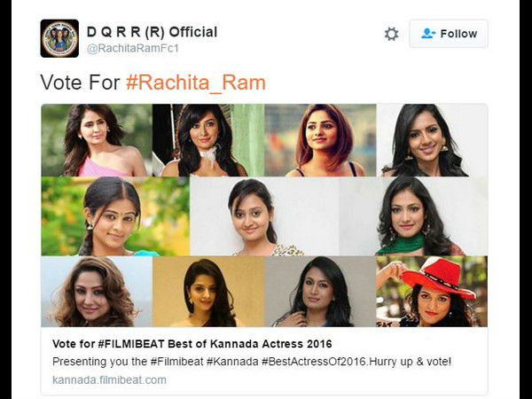The height and width of the screenshot is (399, 532).
Task: Open the photo of woman in red hat
Action: 432,292
